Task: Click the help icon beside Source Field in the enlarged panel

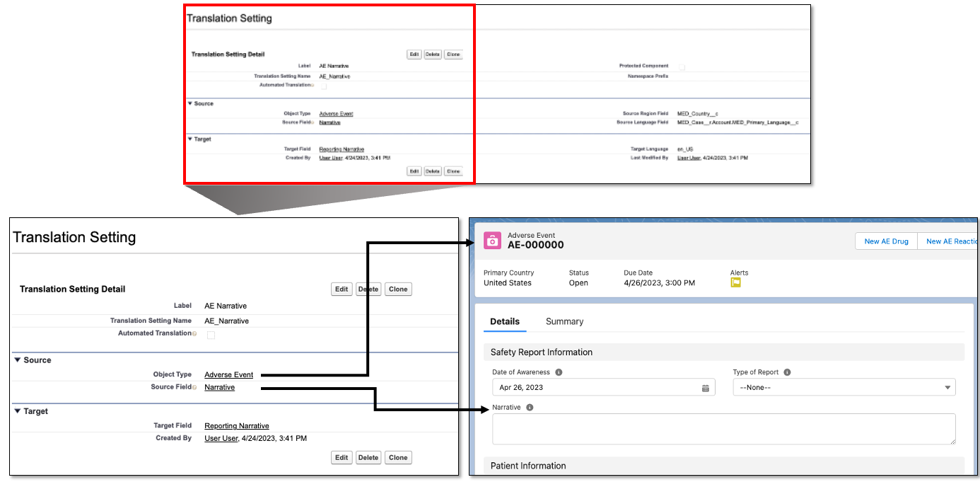Action: coord(194,388)
